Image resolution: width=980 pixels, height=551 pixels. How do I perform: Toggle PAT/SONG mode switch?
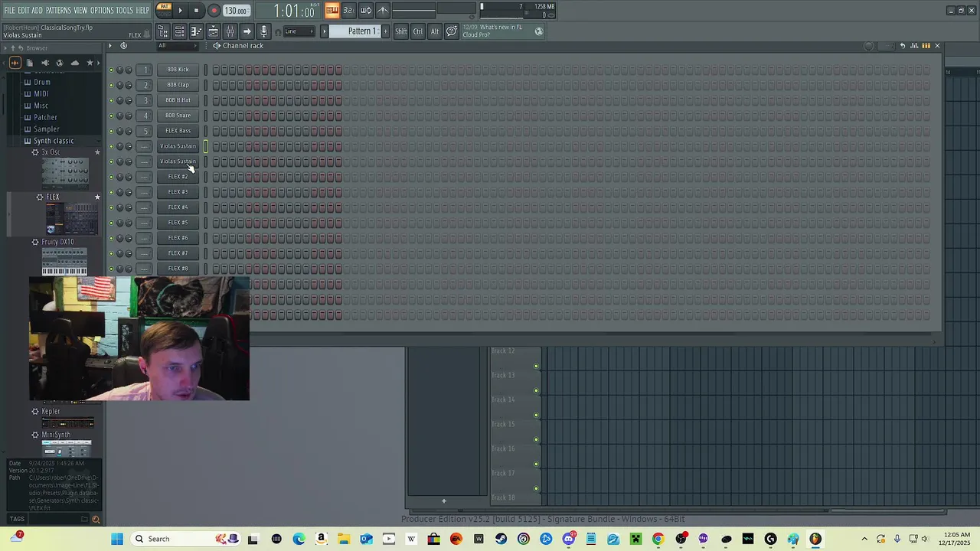(164, 10)
